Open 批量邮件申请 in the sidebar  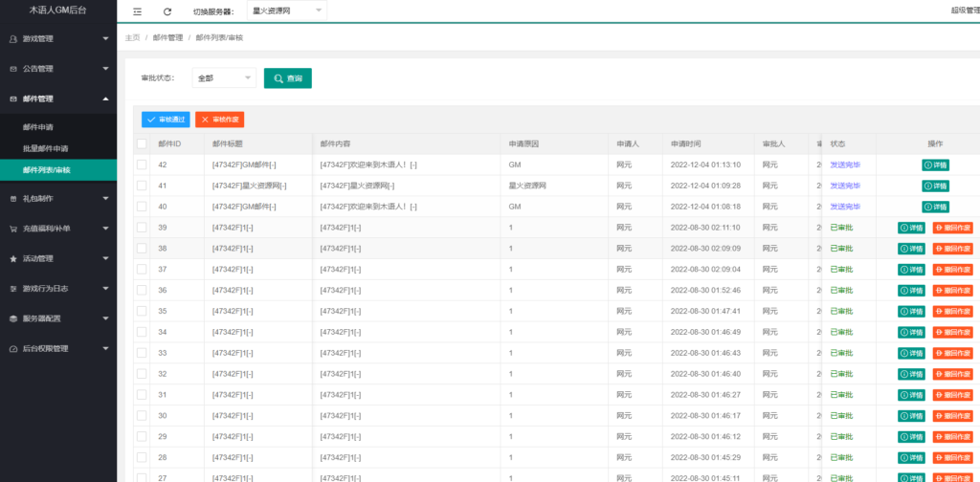pos(45,148)
